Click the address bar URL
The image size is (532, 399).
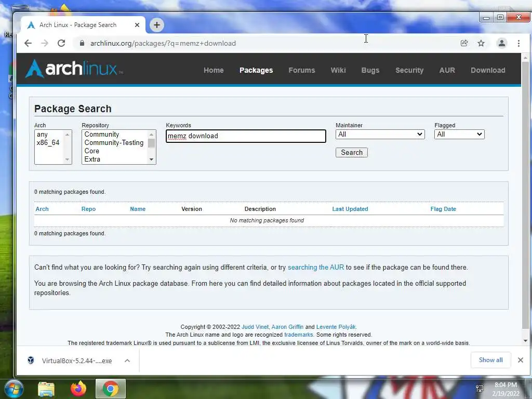pos(163,44)
